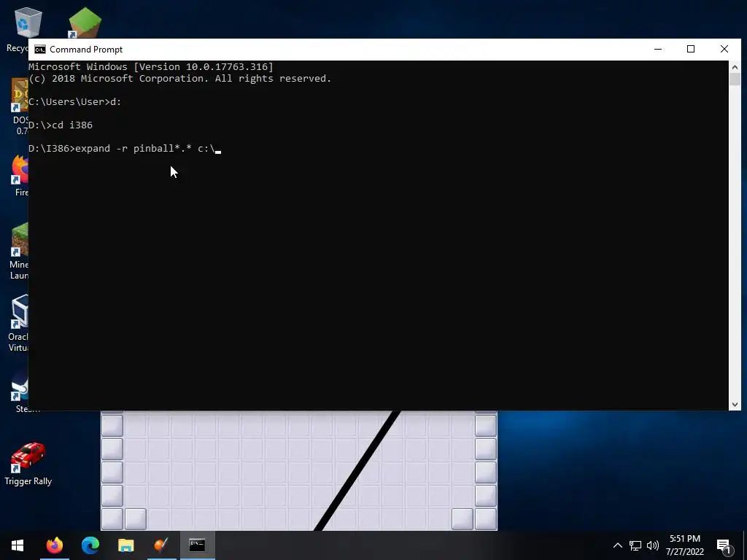The width and height of the screenshot is (747, 560).
Task: Close the Command Prompt window
Action: [x=724, y=49]
